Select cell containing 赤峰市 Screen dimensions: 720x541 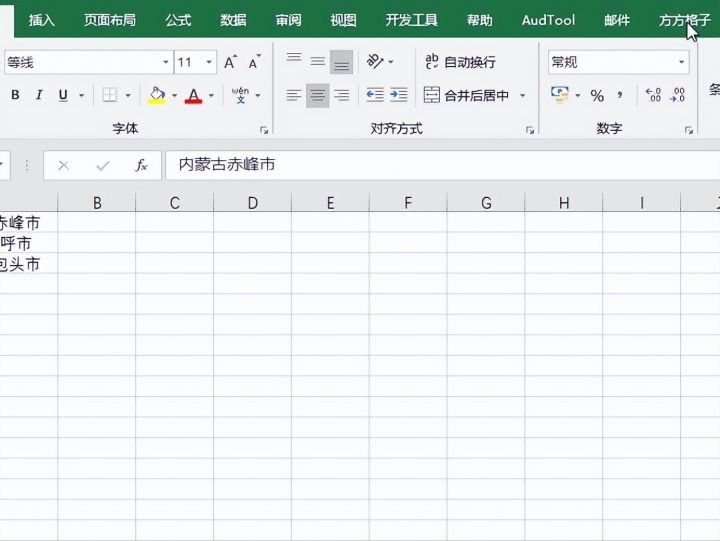28,222
